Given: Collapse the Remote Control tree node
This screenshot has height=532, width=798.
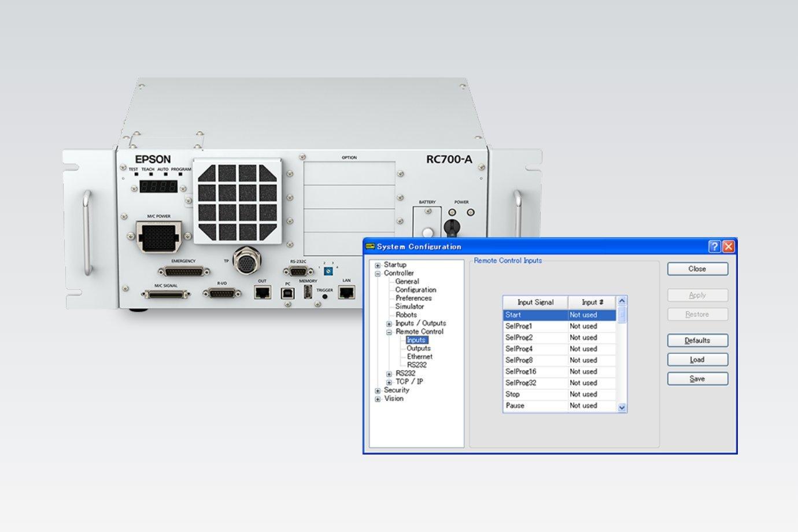Looking at the screenshot, I should tap(389, 332).
